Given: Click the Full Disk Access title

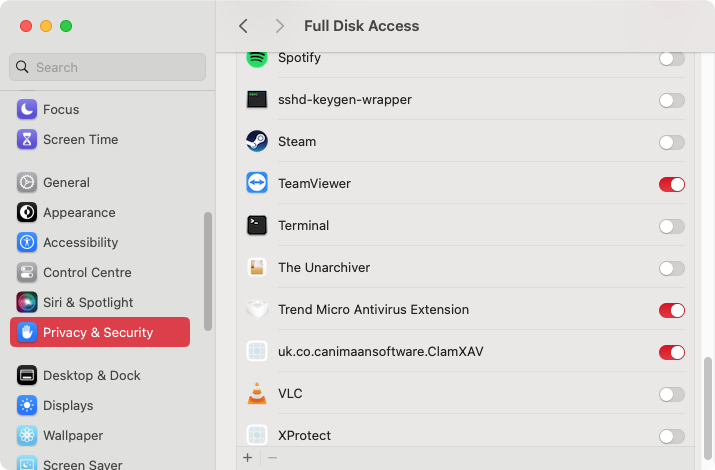Looking at the screenshot, I should coord(362,26).
